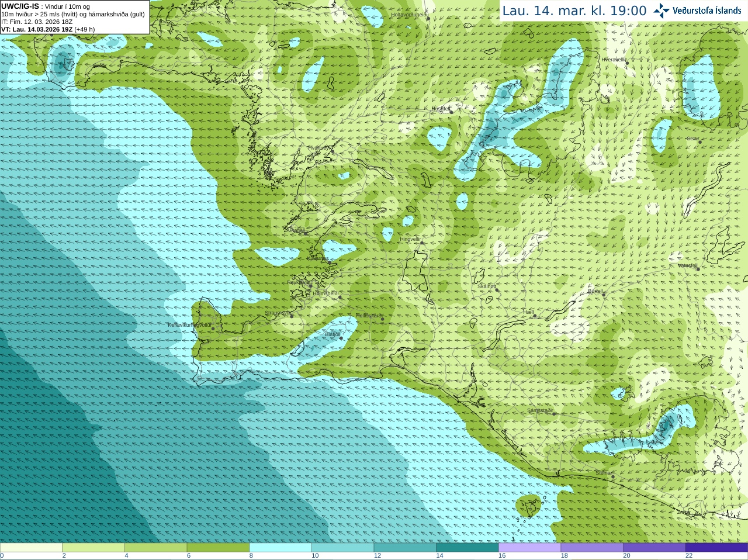Screen dimensions: 748x560
Task: Select the 6–8 m/s olive green legend swatch
Action: [218, 548]
